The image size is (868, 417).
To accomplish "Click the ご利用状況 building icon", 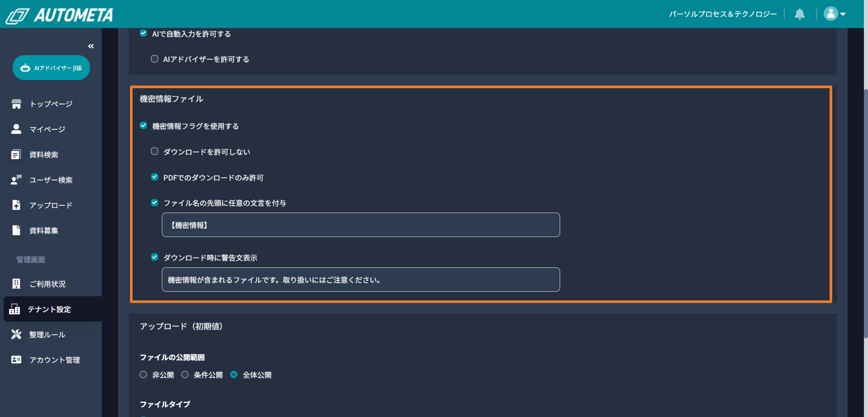I will click(16, 284).
